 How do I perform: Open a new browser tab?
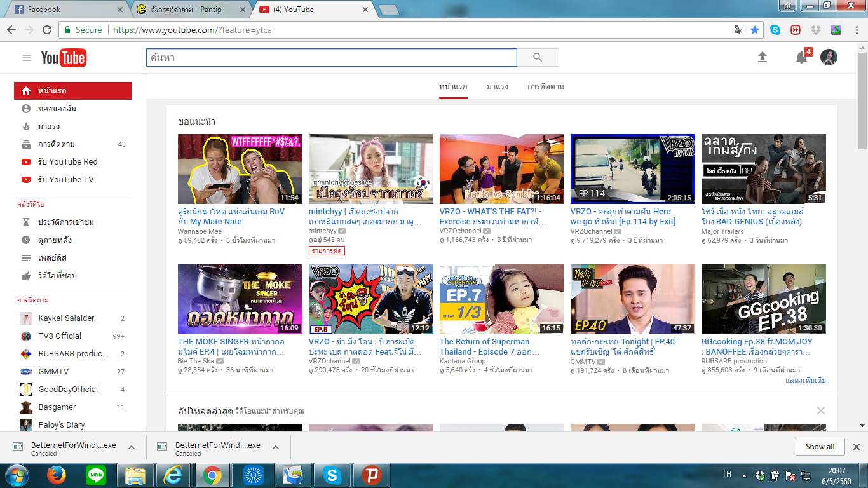388,10
